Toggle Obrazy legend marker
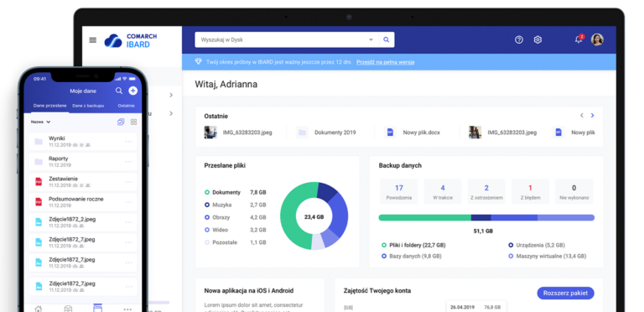 pyautogui.click(x=207, y=217)
